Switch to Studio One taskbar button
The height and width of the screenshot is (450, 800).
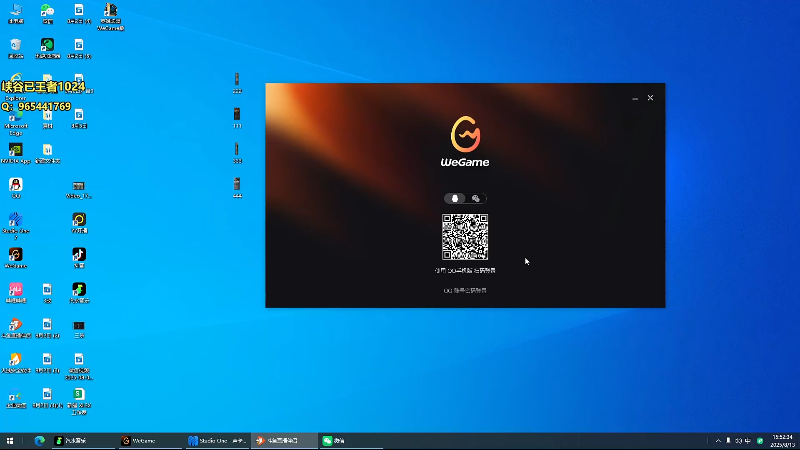click(x=217, y=441)
